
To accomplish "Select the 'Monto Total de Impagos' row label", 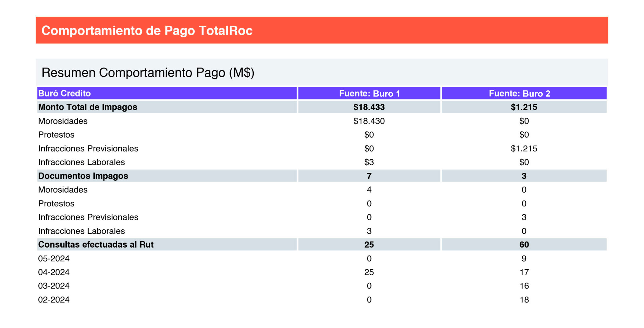I will (88, 107).
